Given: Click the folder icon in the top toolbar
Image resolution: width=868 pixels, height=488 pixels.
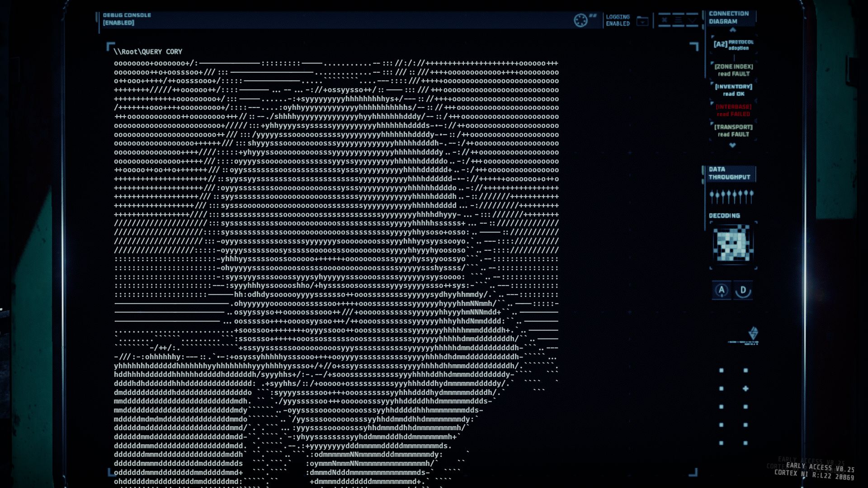Looking at the screenshot, I should pyautogui.click(x=642, y=20).
